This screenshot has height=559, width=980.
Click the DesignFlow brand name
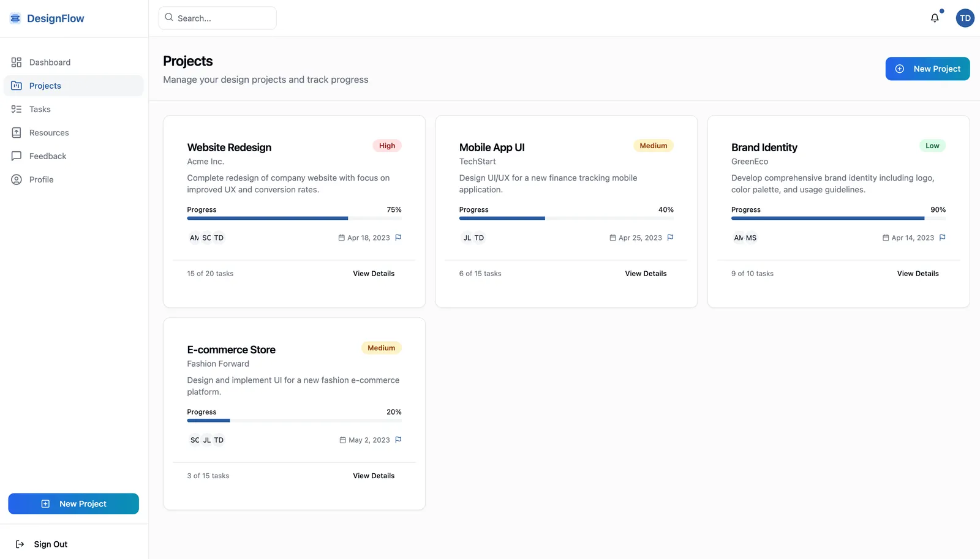point(56,18)
